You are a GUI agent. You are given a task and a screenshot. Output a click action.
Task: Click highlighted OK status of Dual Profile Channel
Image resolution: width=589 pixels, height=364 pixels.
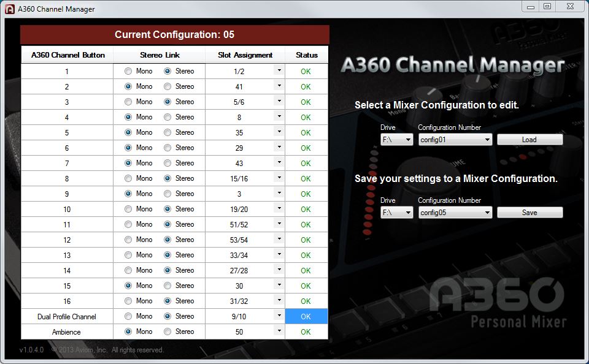coord(306,316)
